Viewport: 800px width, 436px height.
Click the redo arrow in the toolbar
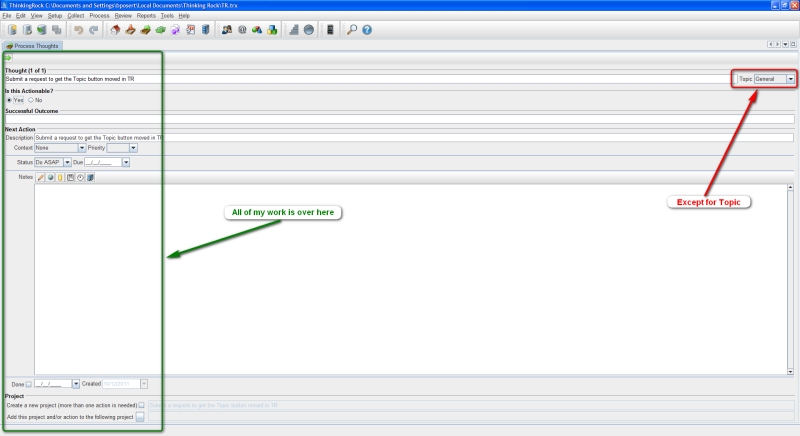tap(93, 31)
